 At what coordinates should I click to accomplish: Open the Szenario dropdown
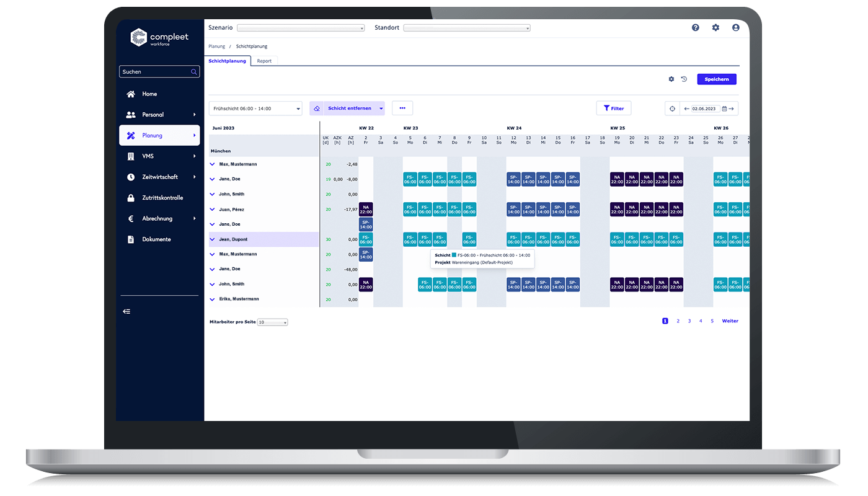tap(301, 27)
